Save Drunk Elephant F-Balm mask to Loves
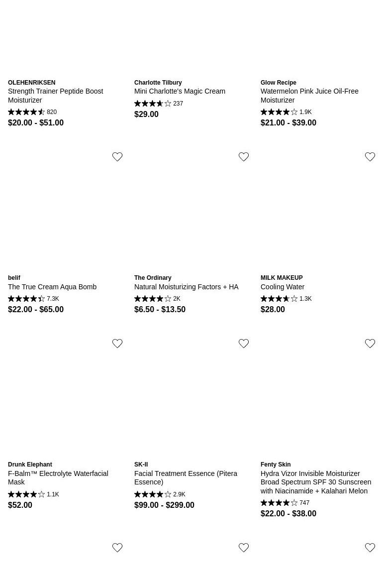Image resolution: width=383 pixels, height=588 pixels. (x=117, y=344)
